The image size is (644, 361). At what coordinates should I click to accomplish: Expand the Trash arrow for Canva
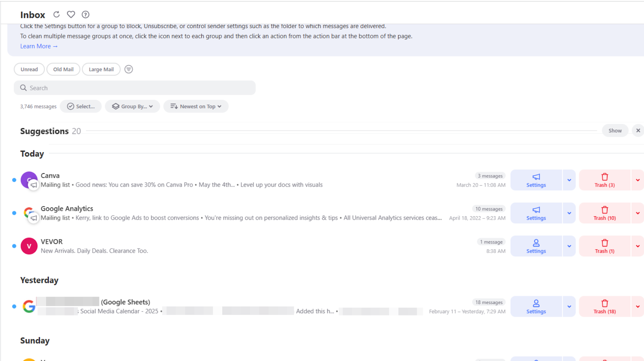(638, 180)
